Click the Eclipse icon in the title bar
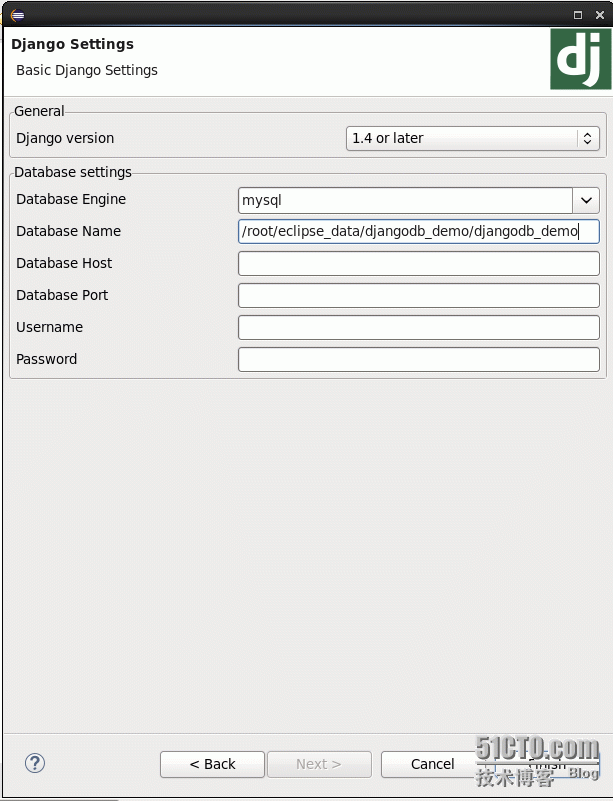613x801 pixels. tap(17, 15)
